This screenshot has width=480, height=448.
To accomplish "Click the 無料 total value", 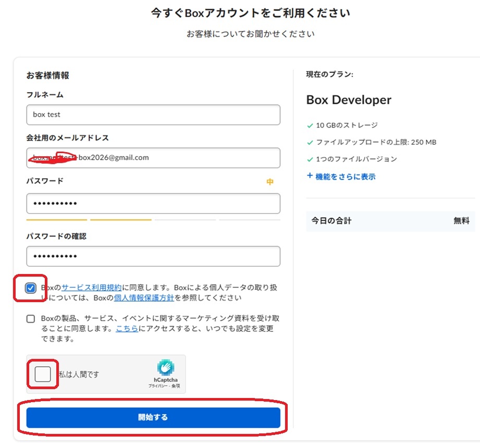I will click(461, 221).
